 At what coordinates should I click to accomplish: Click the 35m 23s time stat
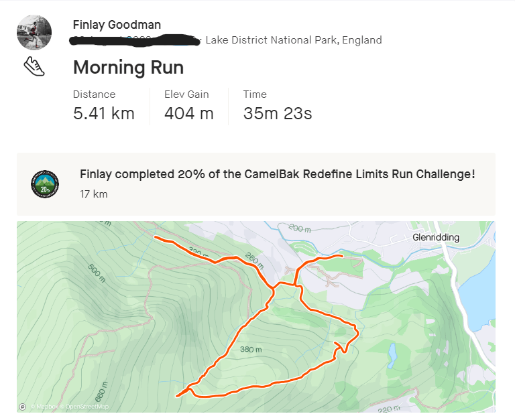tap(277, 113)
